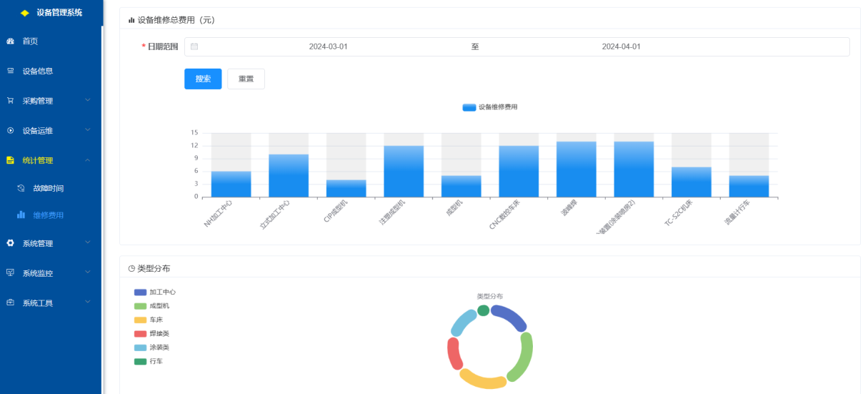Click the blue 加工中心 donut segment
The width and height of the screenshot is (868, 394).
click(x=512, y=315)
